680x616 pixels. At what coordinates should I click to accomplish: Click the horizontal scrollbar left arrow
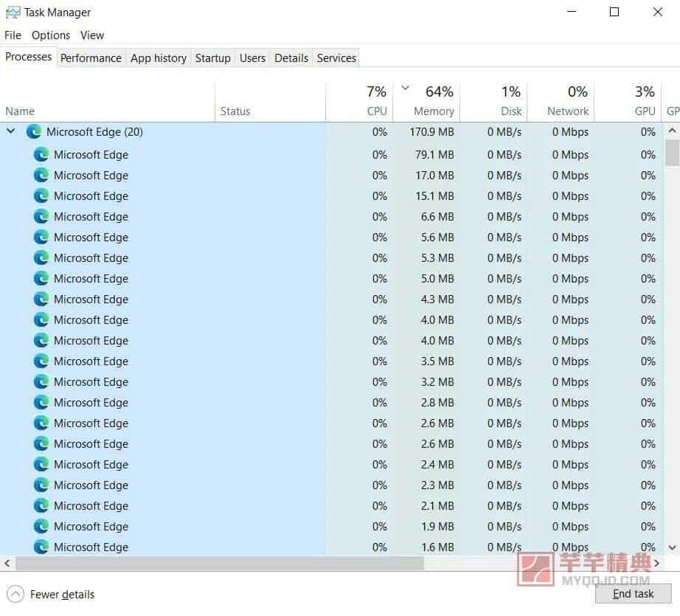7,563
